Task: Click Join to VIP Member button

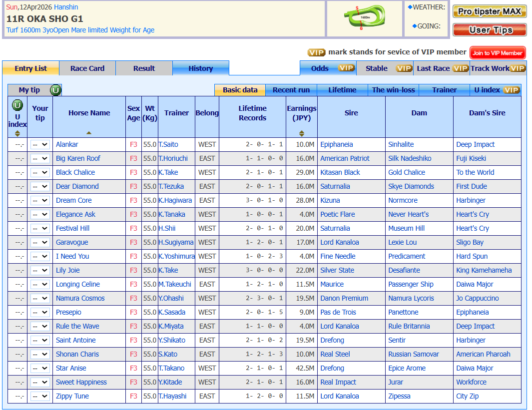Action: coord(498,53)
